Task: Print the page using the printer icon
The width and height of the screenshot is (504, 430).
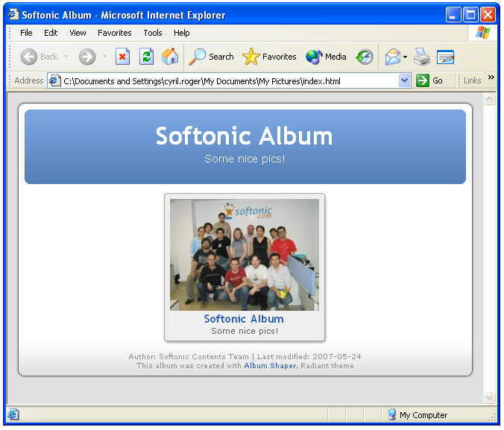Action: (x=422, y=57)
